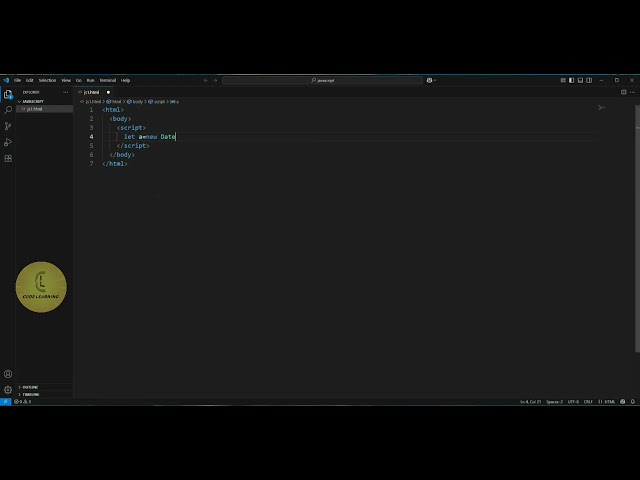
Task: Place cursor on the </html> line
Action: coord(115,164)
